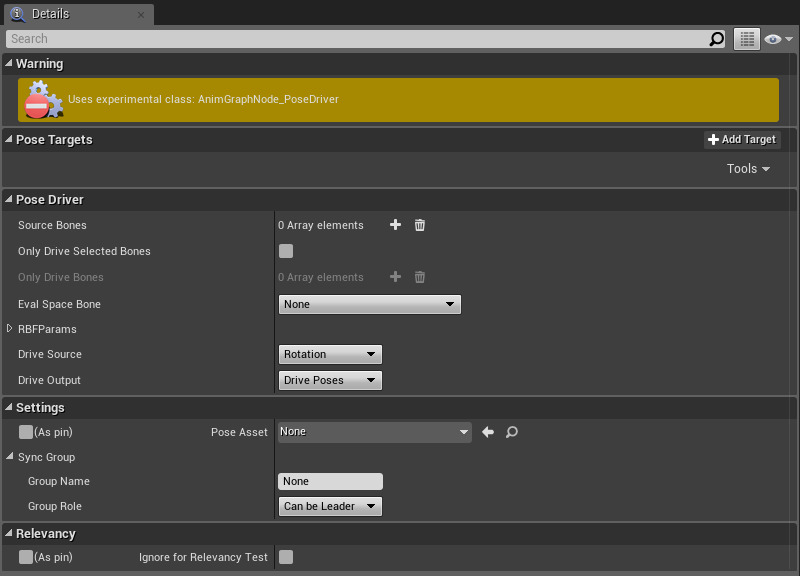Click the experimental class warning icon

click(41, 100)
